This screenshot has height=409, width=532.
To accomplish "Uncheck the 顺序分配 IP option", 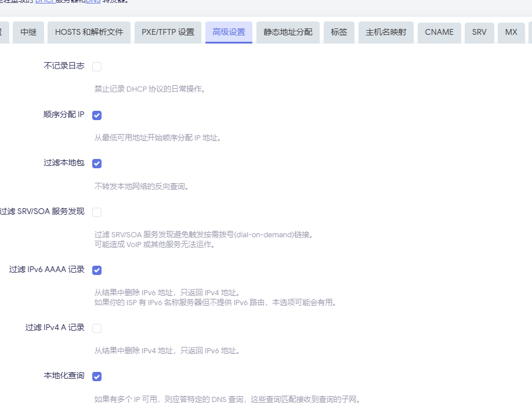I will coord(97,115).
